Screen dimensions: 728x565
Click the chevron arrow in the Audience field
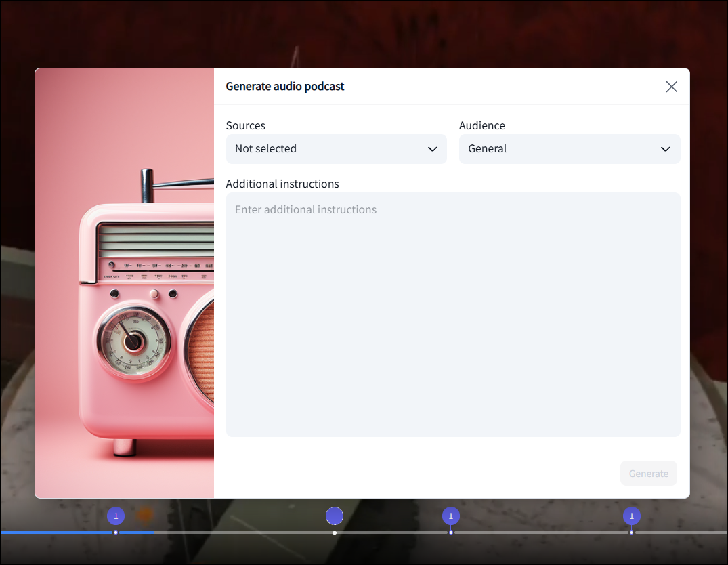pyautogui.click(x=665, y=149)
